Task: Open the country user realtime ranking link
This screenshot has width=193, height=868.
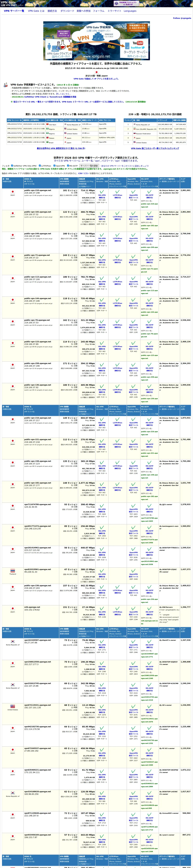Action: (x=155, y=148)
